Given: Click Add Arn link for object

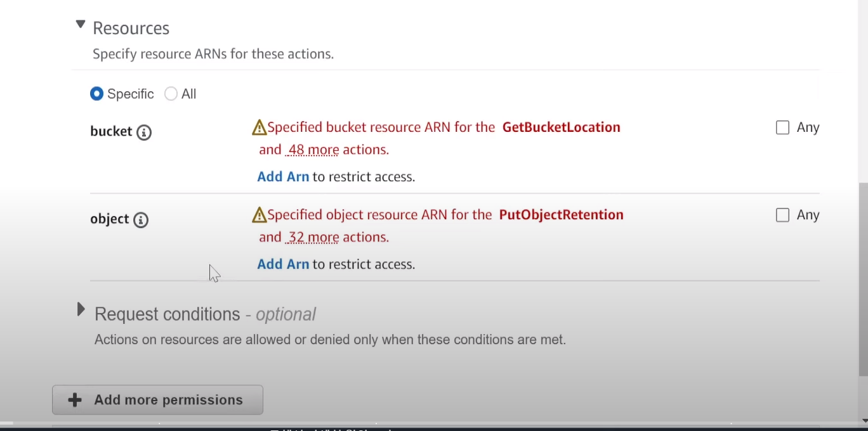Looking at the screenshot, I should tap(283, 264).
